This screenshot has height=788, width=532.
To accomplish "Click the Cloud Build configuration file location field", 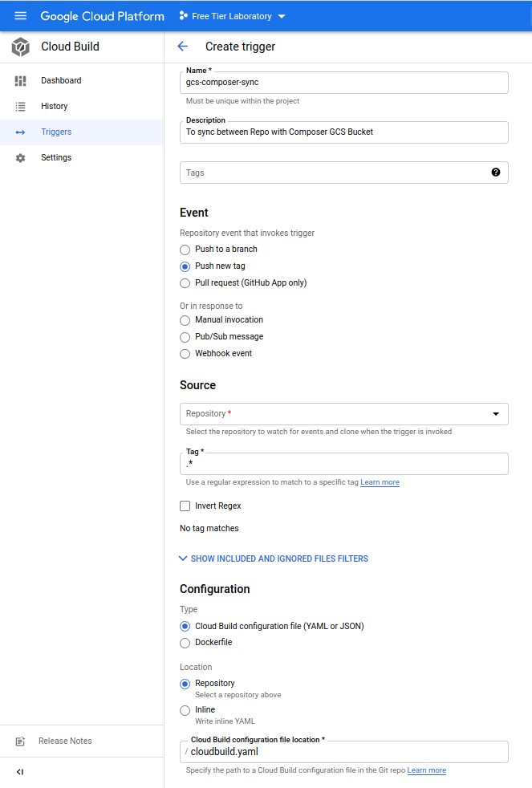I will (x=344, y=752).
